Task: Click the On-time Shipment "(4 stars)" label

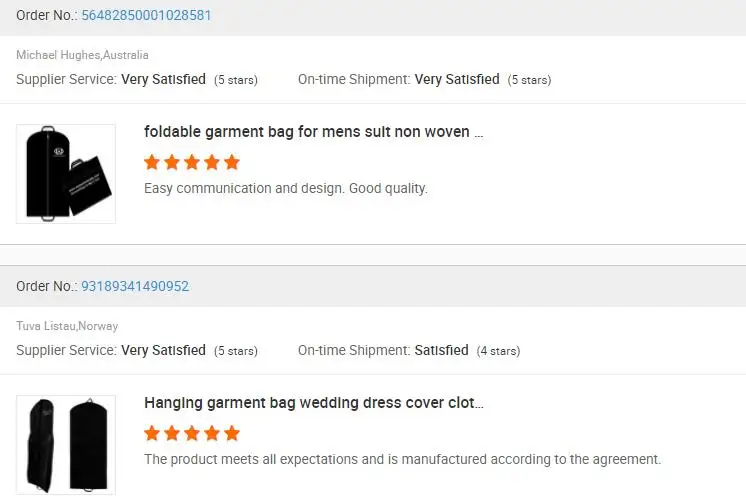Action: [x=497, y=351]
